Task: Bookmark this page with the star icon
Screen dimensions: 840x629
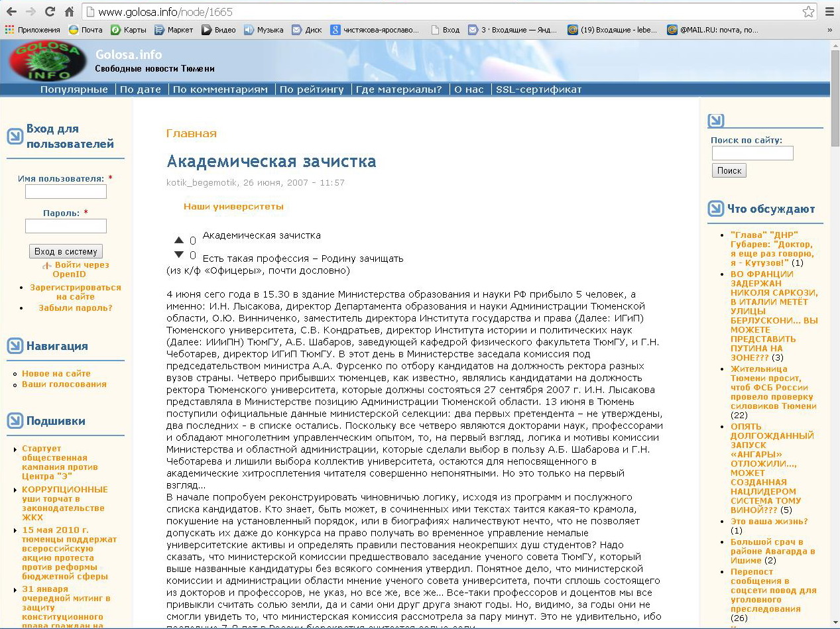Action: click(808, 12)
